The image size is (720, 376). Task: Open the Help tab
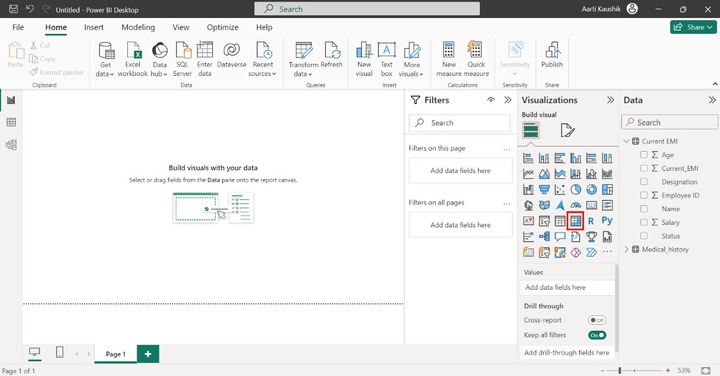tap(264, 27)
